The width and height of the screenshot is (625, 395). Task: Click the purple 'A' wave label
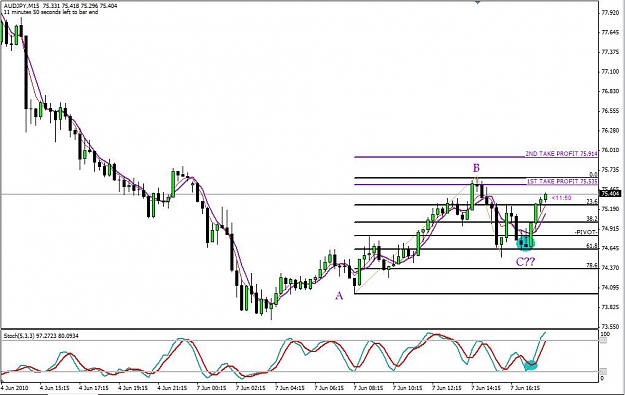click(x=339, y=295)
